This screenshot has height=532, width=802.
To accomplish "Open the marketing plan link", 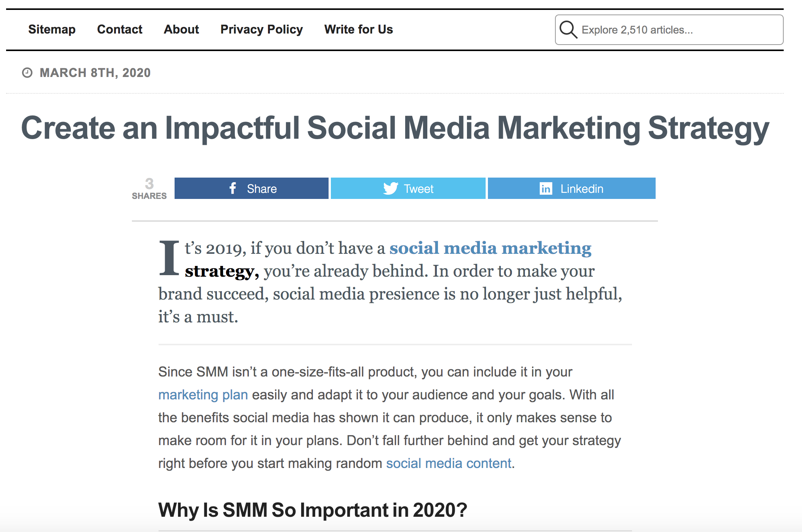I will [x=203, y=395].
